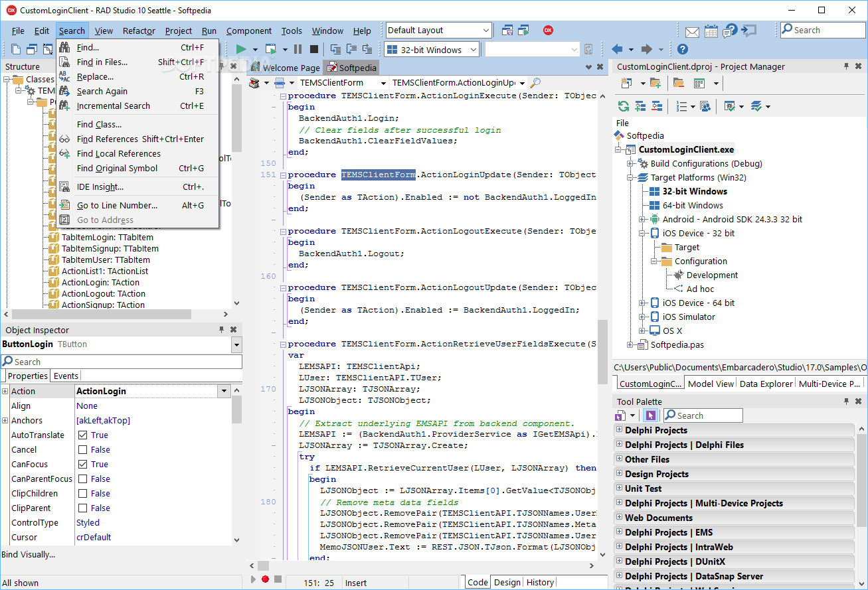Click the play macro triangle in editor status bar
The image size is (868, 590).
click(x=253, y=579)
